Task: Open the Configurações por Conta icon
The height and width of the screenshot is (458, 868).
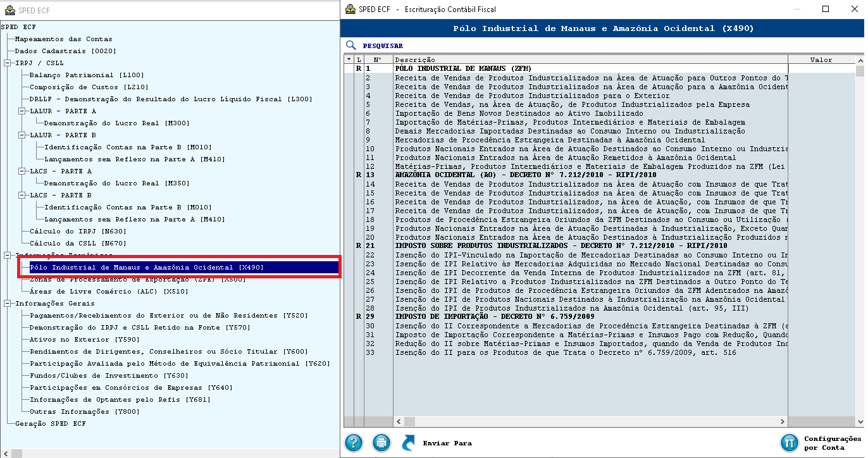Action: point(789,443)
